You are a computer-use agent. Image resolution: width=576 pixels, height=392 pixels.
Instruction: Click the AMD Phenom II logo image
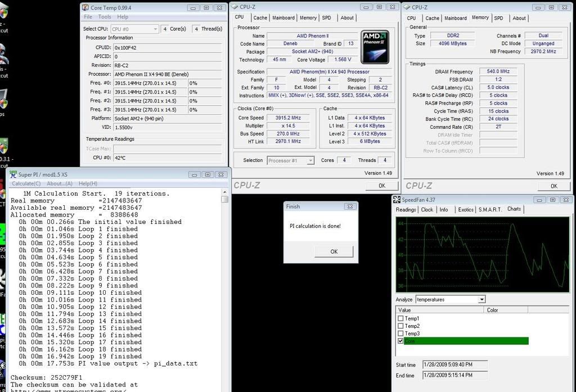[375, 47]
